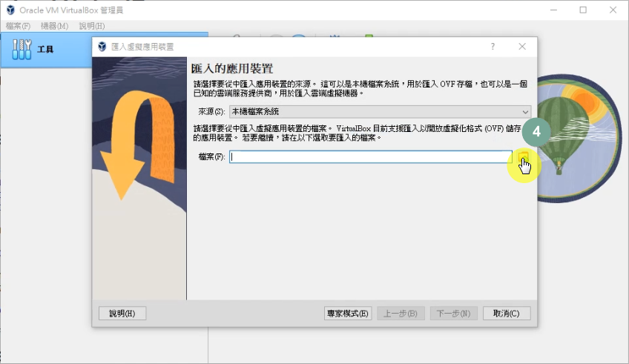Click 取消(C) to cancel the import
The width and height of the screenshot is (629, 364).
pyautogui.click(x=507, y=314)
